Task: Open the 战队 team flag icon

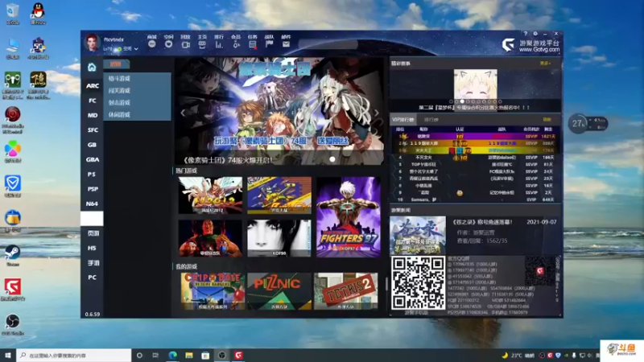Action: [270, 44]
